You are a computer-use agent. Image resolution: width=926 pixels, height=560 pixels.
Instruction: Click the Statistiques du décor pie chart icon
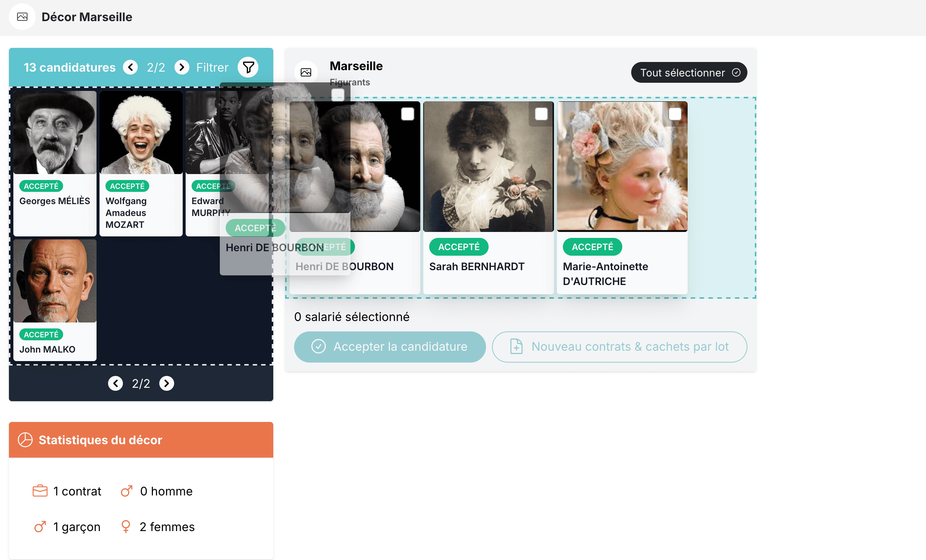[25, 440]
